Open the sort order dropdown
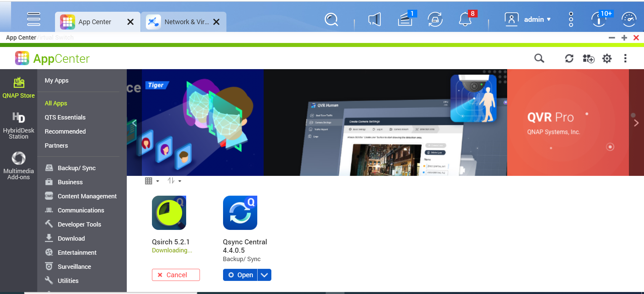Screen dimensions: 644x294 (174, 181)
